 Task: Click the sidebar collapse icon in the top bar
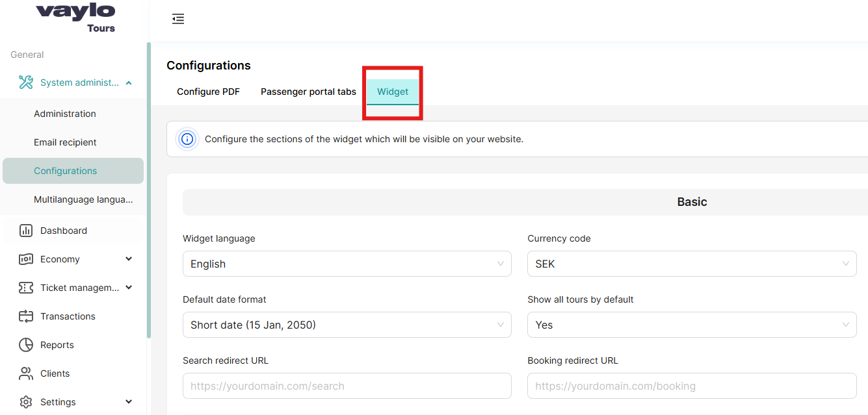click(x=178, y=19)
